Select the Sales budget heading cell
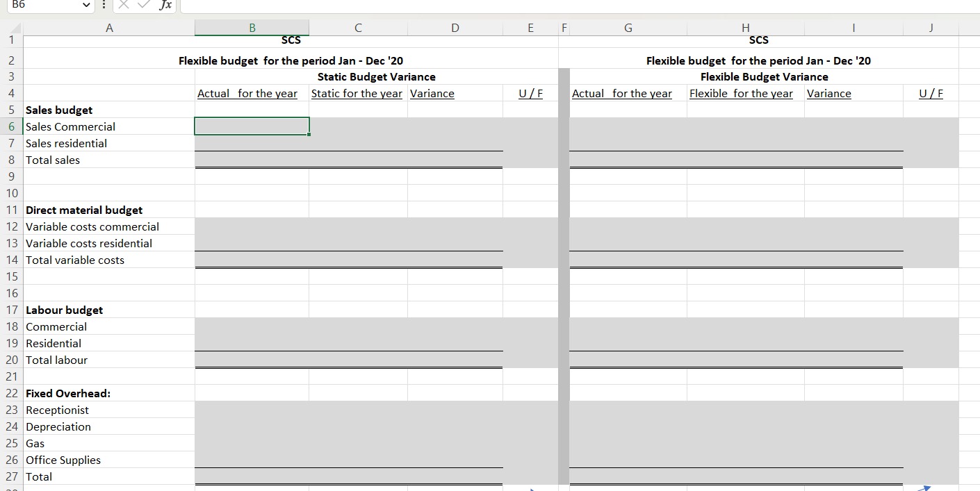The image size is (980, 491). [x=58, y=110]
